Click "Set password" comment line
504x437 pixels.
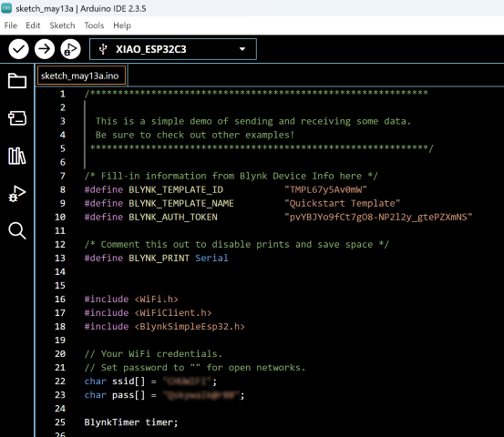(195, 367)
